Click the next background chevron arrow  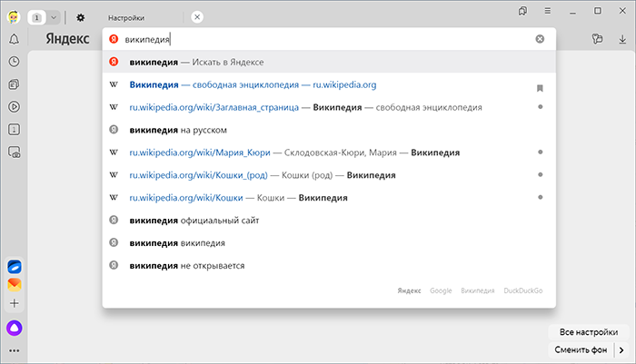621,349
